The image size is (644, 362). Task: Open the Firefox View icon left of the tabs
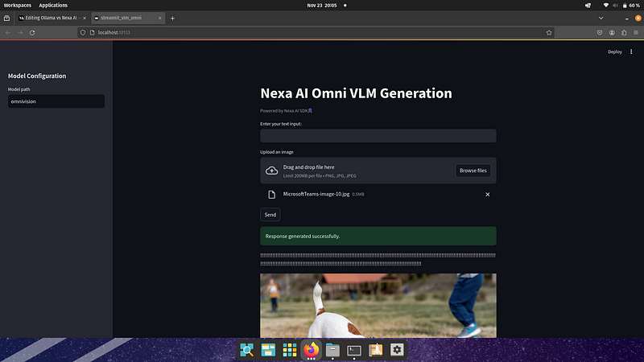[x=6, y=18]
